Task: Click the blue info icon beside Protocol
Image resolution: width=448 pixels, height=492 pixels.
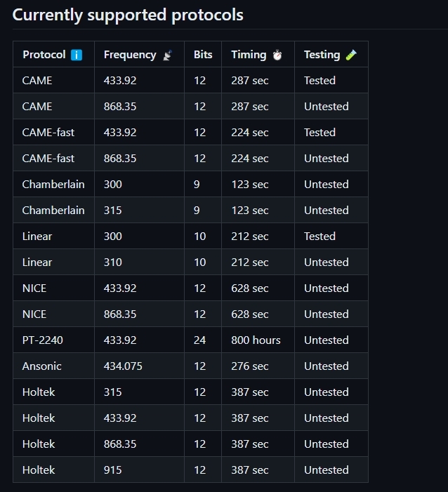Action: [x=77, y=55]
